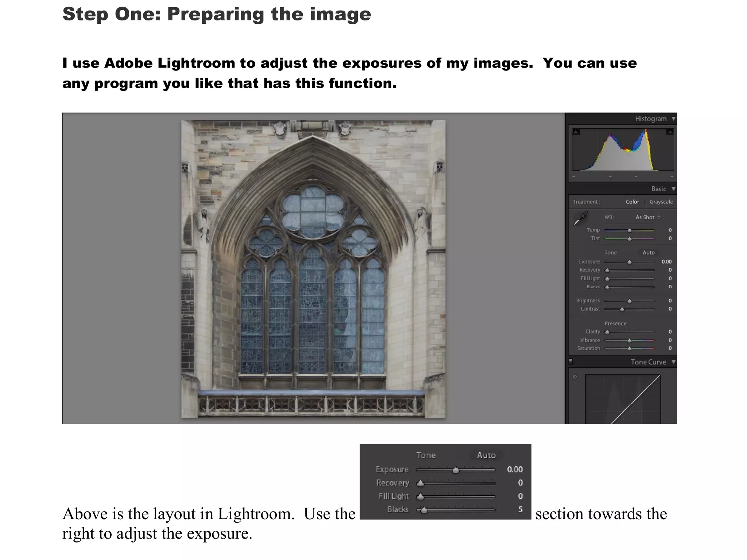
Task: Click the cathedral window photo preview
Action: point(313,269)
